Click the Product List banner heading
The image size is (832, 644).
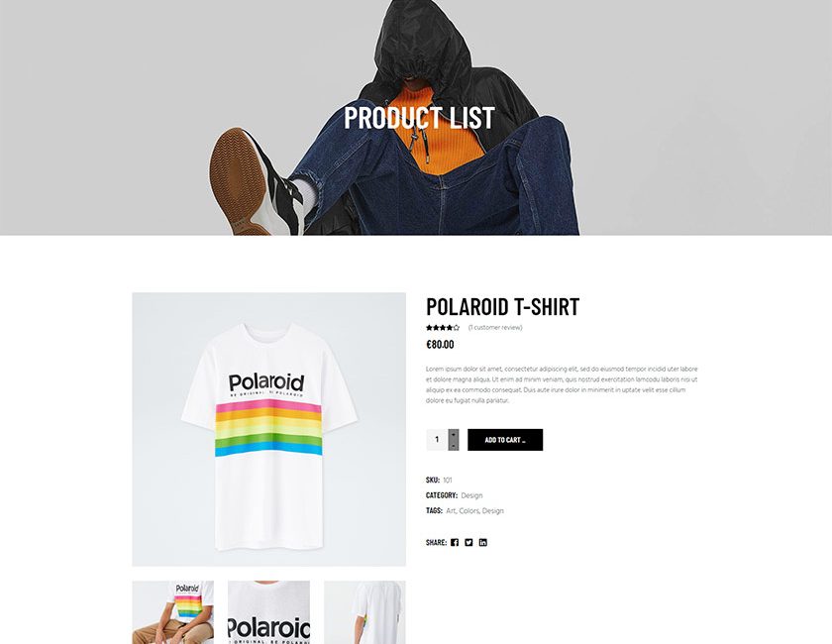(x=419, y=118)
